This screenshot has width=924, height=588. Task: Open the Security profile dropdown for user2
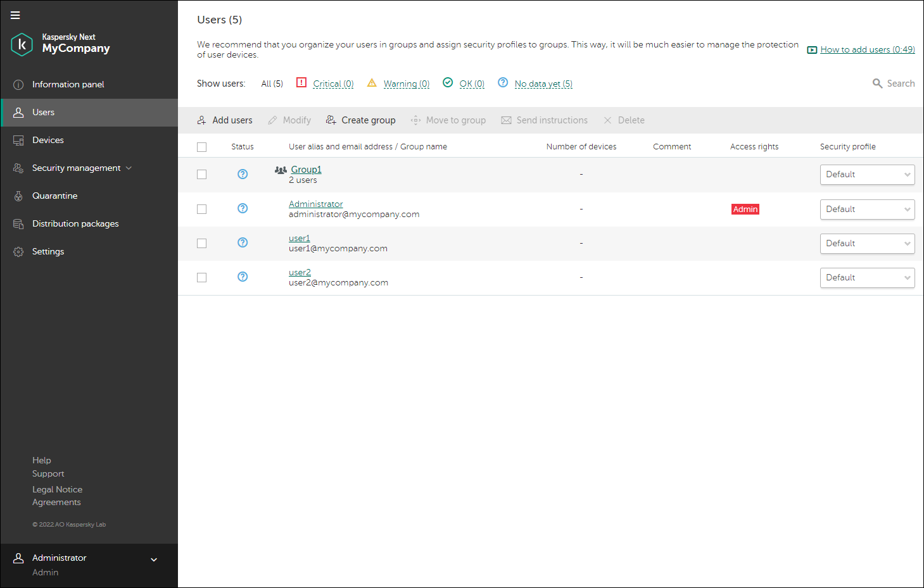click(867, 277)
